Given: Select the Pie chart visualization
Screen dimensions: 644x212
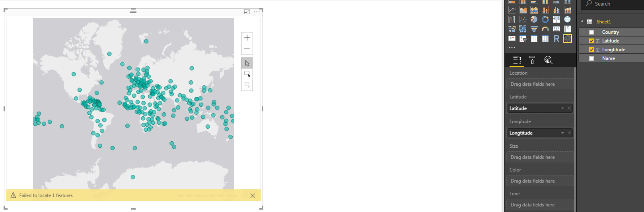Looking at the screenshot, I should pyautogui.click(x=534, y=19).
